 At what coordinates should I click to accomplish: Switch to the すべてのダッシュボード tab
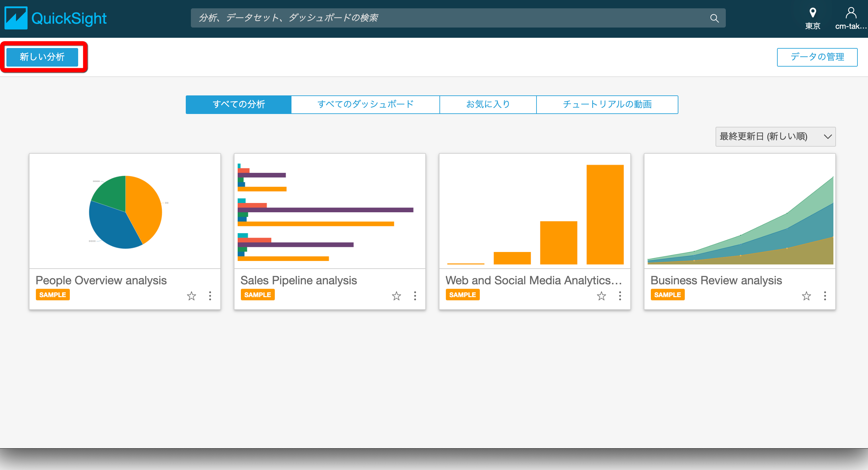click(365, 104)
